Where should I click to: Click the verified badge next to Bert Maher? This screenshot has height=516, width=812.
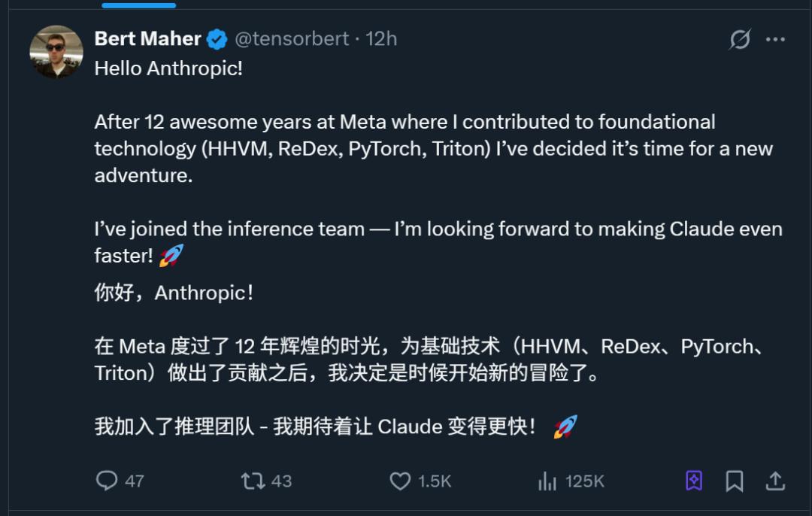pos(217,39)
